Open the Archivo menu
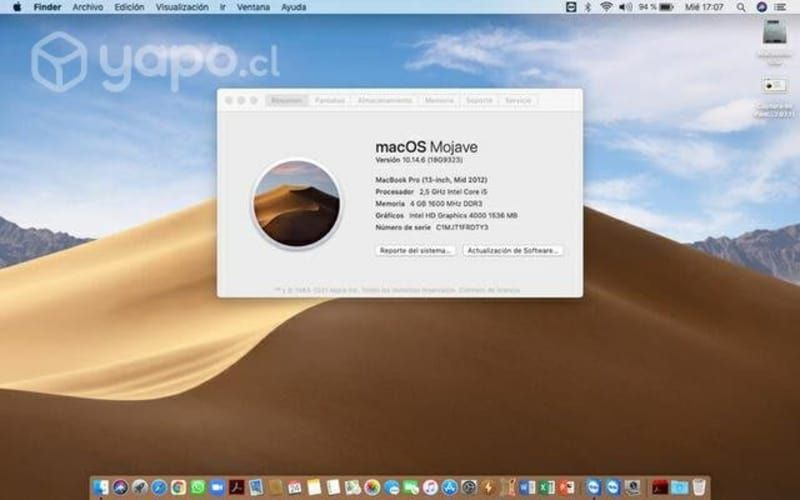The height and width of the screenshot is (500, 800). pos(88,7)
